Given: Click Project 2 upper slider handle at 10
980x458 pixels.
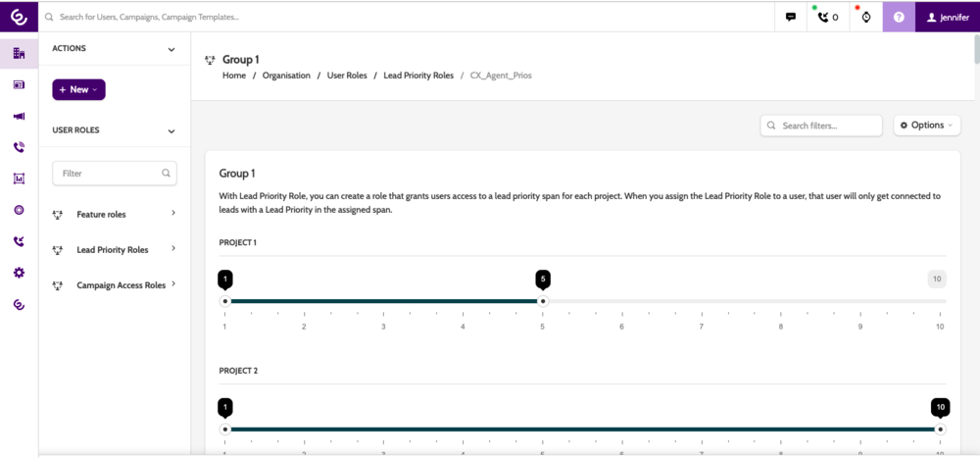Looking at the screenshot, I should pos(940,430).
